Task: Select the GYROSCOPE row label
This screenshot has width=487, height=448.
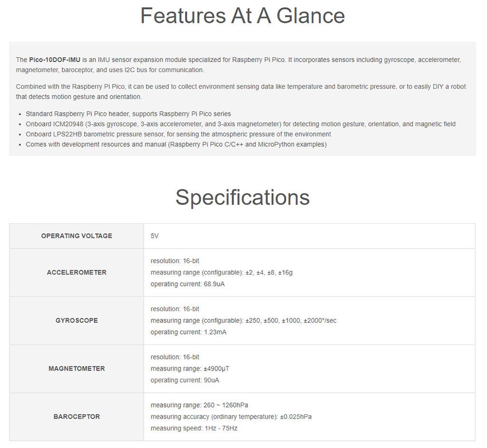Action: (x=77, y=321)
